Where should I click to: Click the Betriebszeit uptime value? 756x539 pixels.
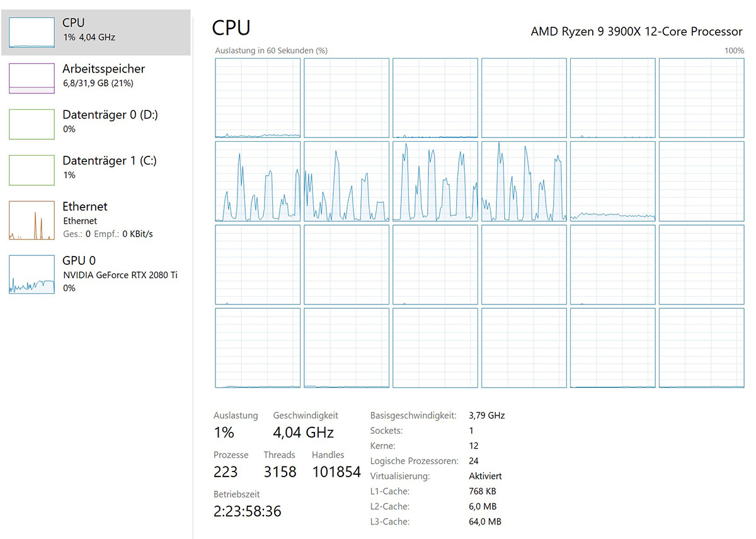248,511
